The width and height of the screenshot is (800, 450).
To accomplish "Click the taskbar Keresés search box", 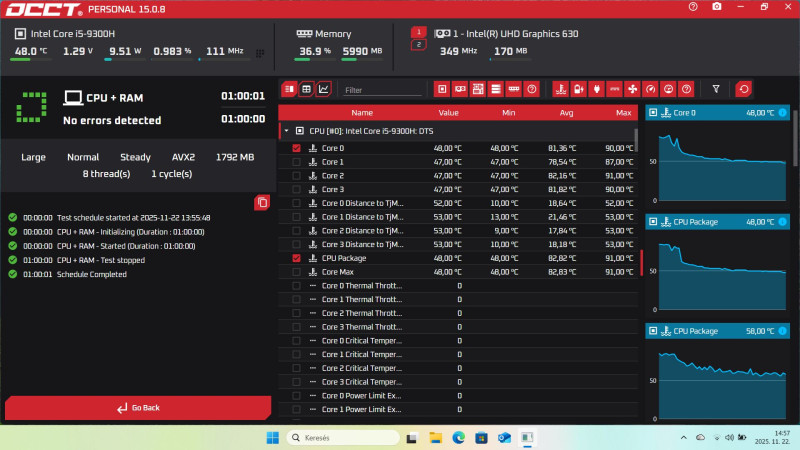I will tap(343, 438).
